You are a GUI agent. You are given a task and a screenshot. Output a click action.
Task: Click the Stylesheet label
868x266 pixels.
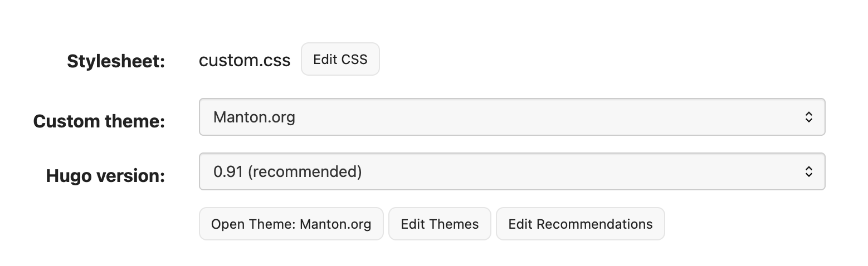click(x=116, y=61)
